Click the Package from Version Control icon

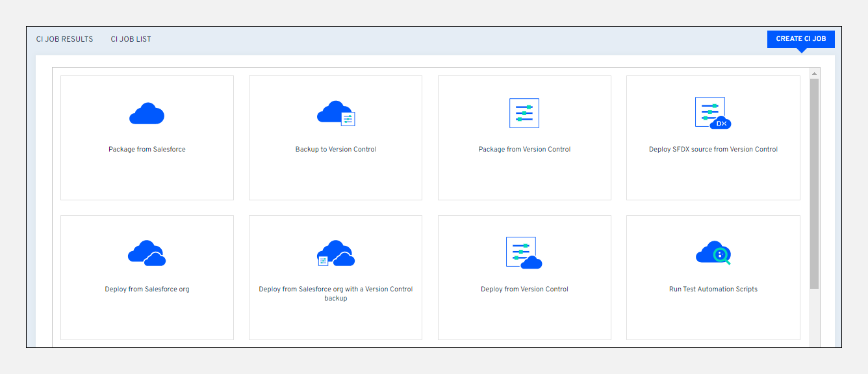point(524,113)
